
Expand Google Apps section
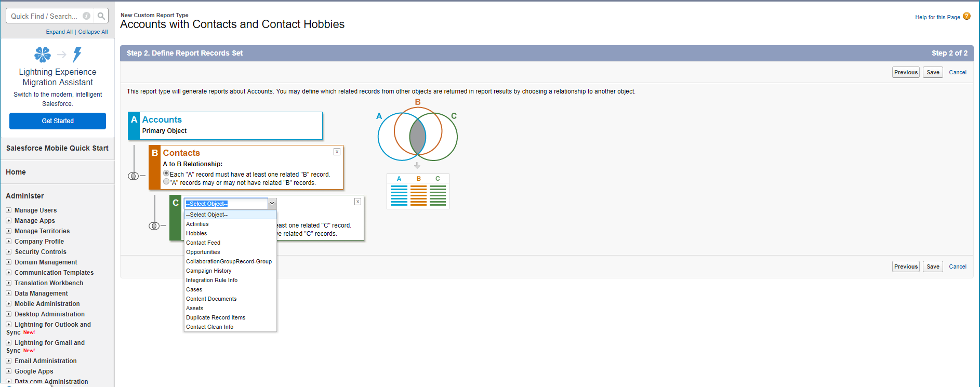(8, 371)
